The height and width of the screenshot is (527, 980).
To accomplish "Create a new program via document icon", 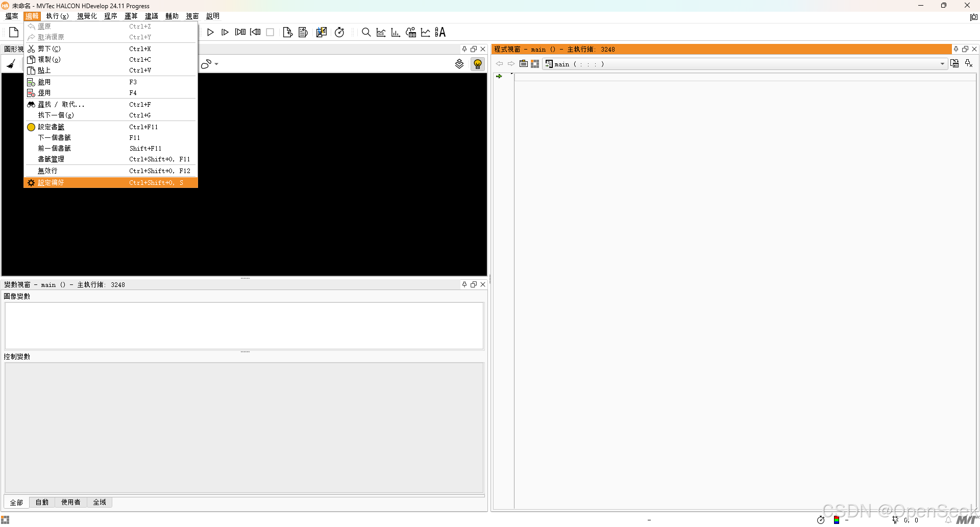I will (13, 32).
